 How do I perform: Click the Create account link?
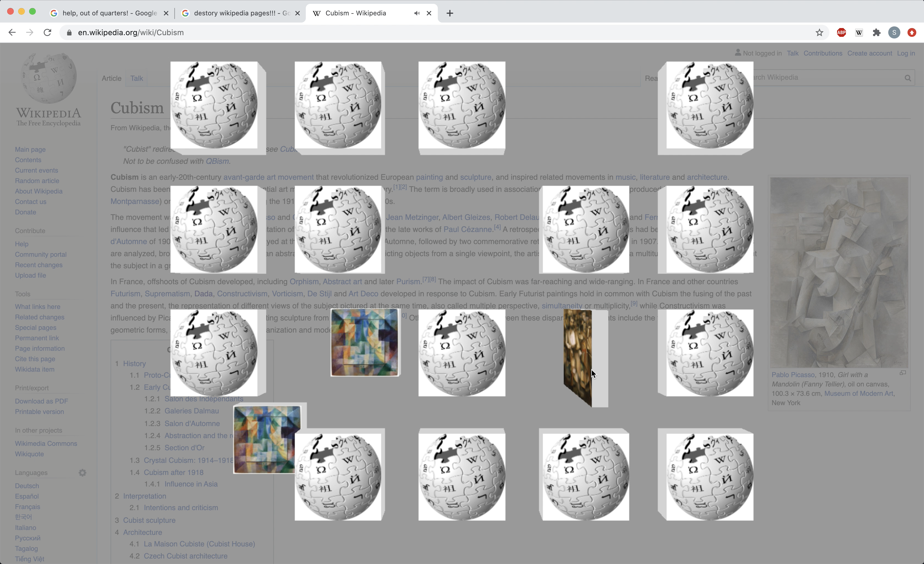coord(869,53)
